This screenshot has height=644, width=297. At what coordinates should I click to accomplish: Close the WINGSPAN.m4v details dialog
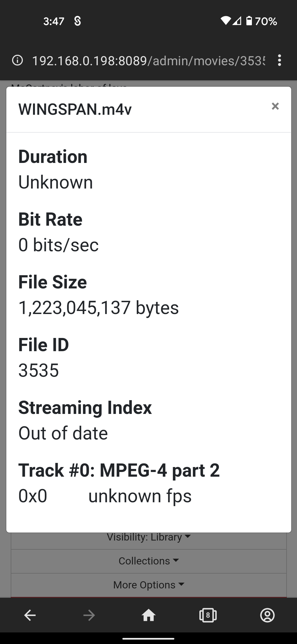(x=275, y=106)
